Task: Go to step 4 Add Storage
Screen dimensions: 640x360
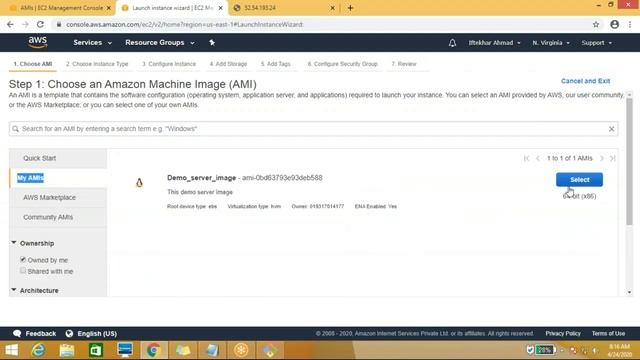Action: (x=229, y=64)
